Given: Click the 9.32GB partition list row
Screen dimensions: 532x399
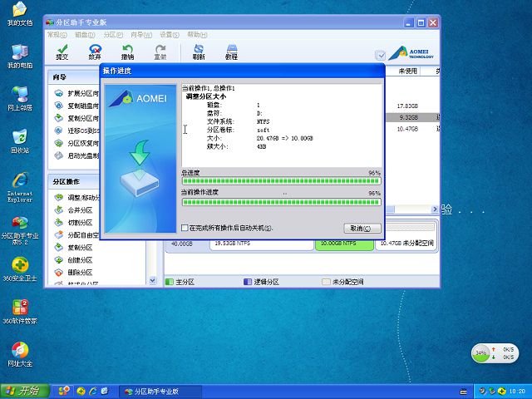Looking at the screenshot, I should click(x=412, y=117).
